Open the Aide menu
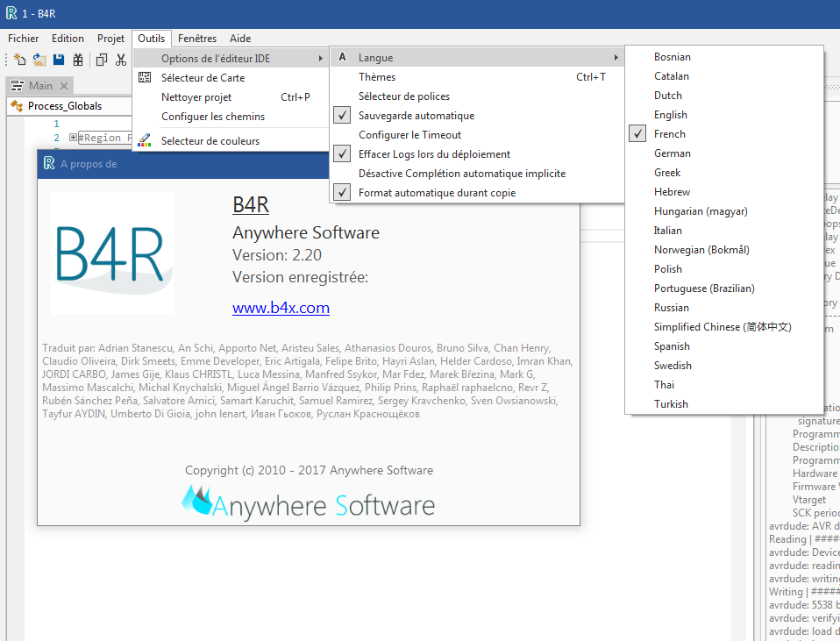Screen dimensions: 840x641 [x=240, y=38]
